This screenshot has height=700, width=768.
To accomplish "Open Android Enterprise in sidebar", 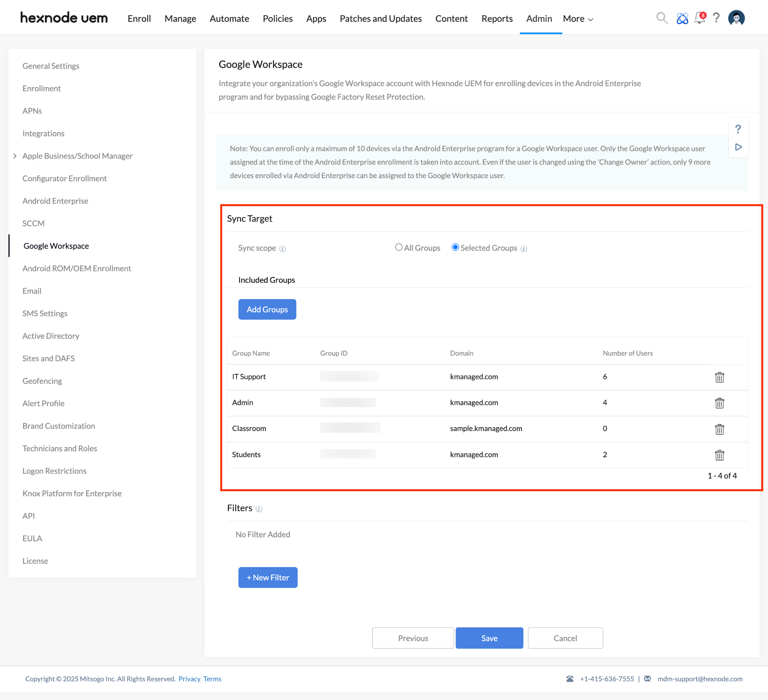I will (55, 201).
